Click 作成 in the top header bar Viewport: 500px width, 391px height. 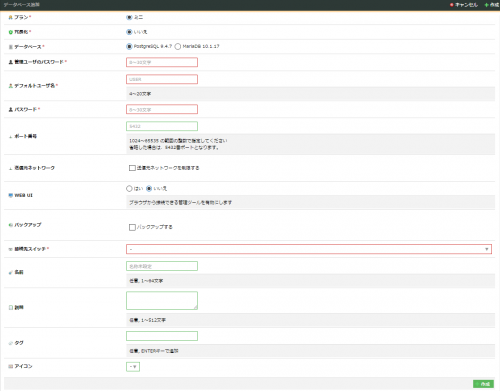pyautogui.click(x=492, y=5)
